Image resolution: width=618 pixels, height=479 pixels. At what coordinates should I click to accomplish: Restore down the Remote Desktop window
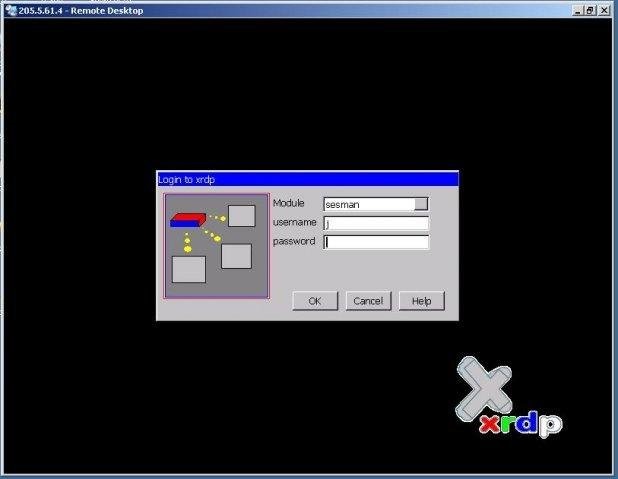click(x=590, y=11)
